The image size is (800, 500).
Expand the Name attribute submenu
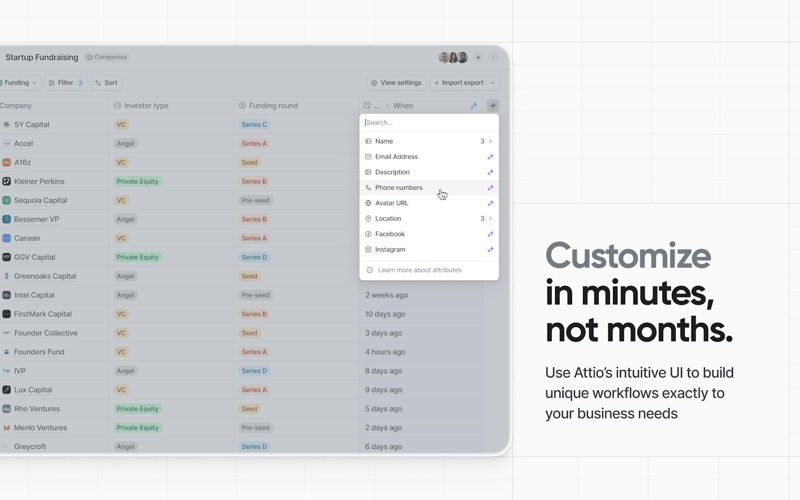(429, 141)
